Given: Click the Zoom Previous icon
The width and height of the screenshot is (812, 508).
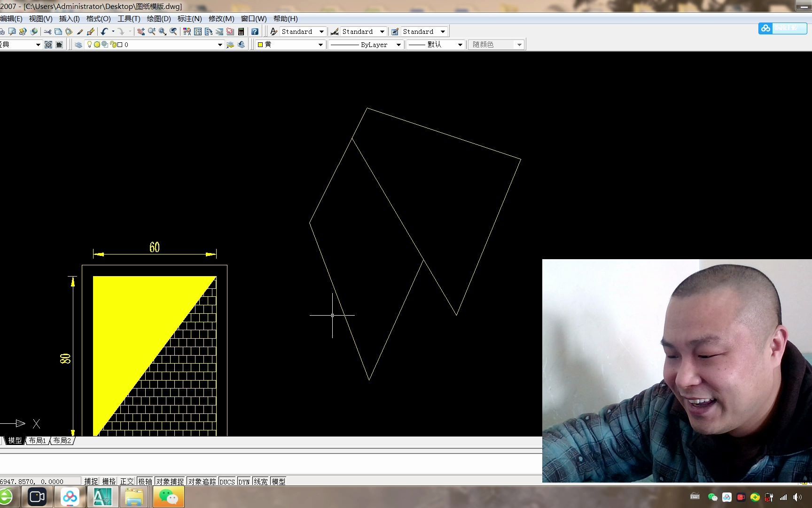Looking at the screenshot, I should [x=173, y=32].
